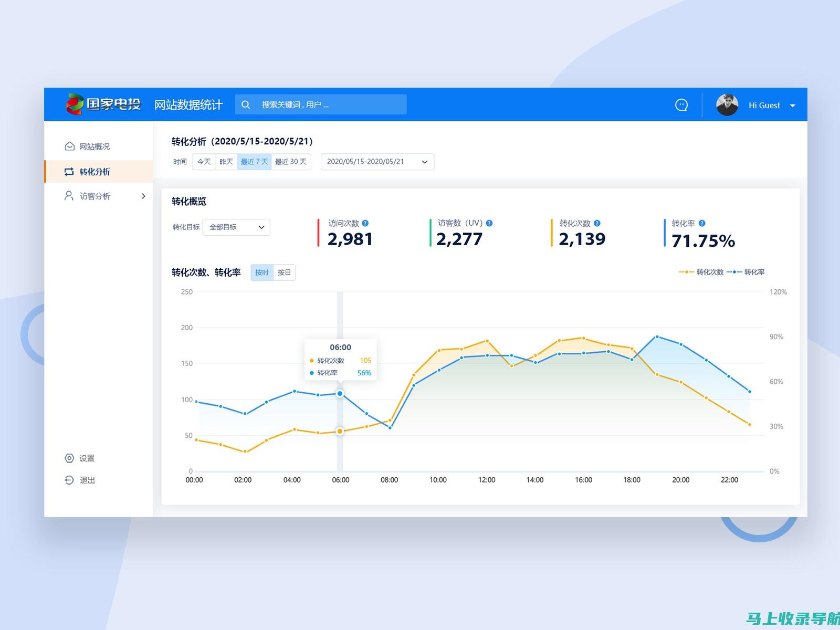Select the 今天 time filter

[x=204, y=162]
